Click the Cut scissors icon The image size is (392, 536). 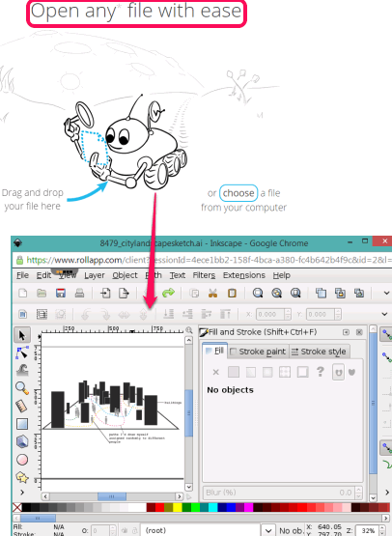pos(213,293)
